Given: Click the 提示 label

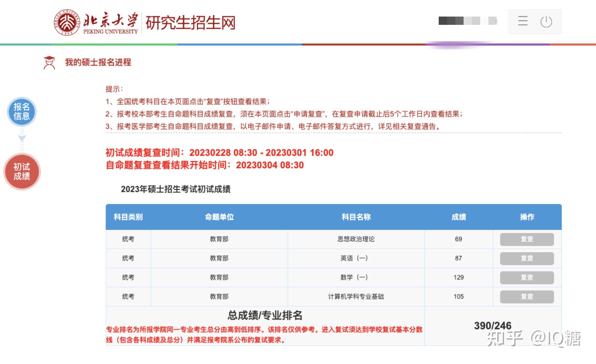Looking at the screenshot, I should (x=114, y=89).
